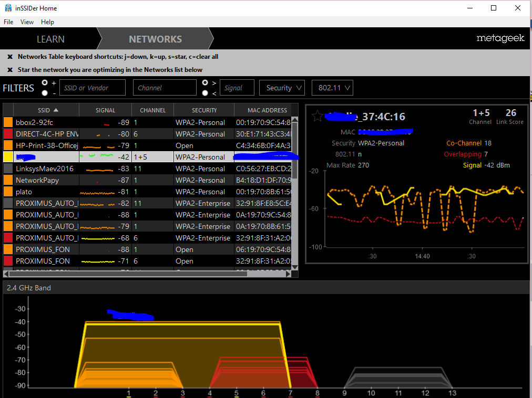Click the red icon next to DIRECT-4C-HP
The image size is (532, 398).
coord(8,134)
